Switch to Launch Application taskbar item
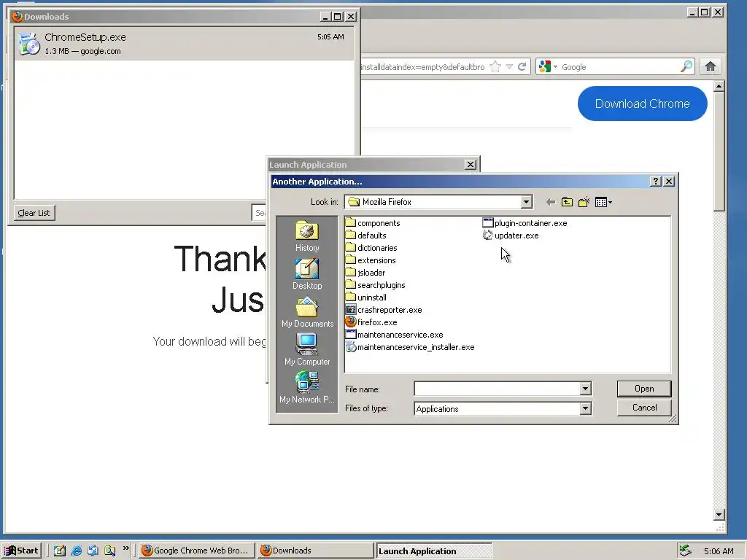 click(x=434, y=551)
